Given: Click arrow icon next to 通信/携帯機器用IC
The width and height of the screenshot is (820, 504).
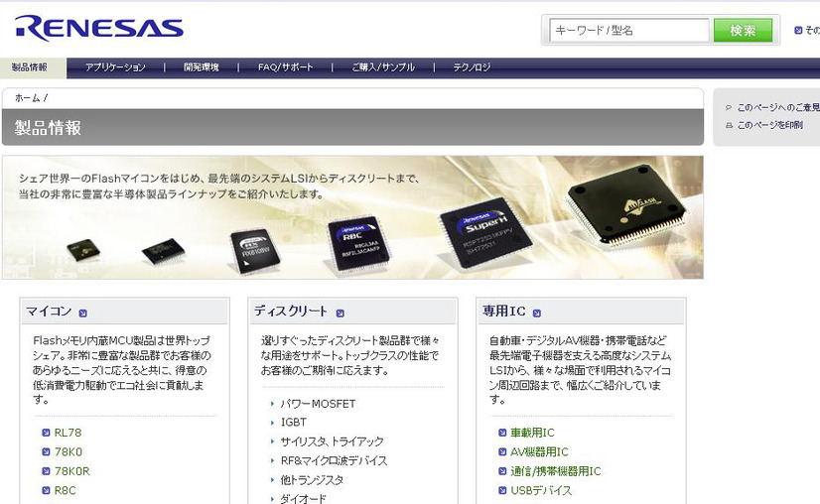Looking at the screenshot, I should point(502,471).
